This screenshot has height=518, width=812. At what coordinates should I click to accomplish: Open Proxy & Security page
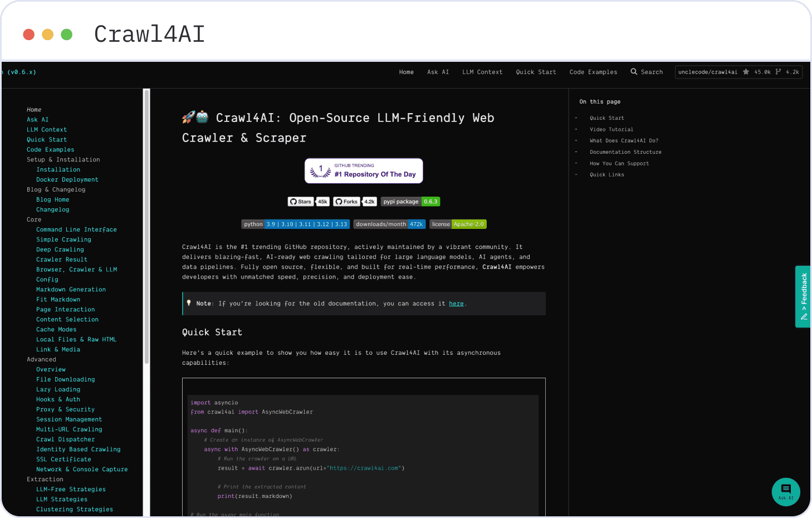pyautogui.click(x=66, y=410)
